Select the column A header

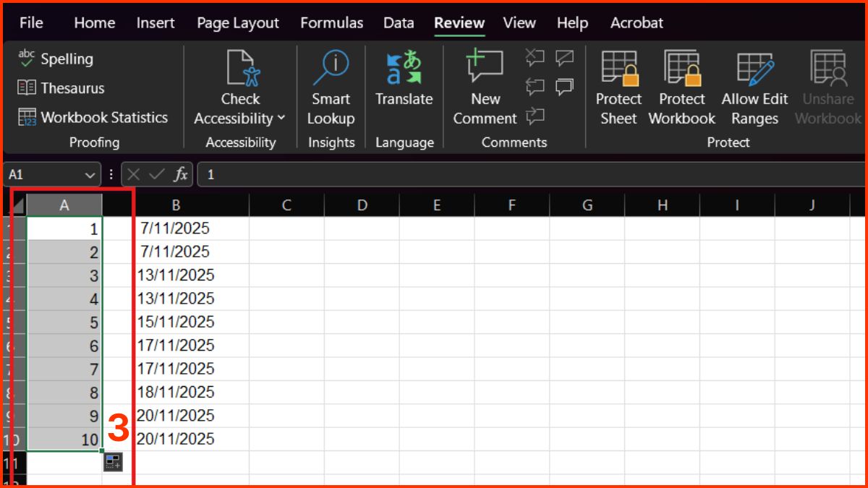(x=64, y=205)
